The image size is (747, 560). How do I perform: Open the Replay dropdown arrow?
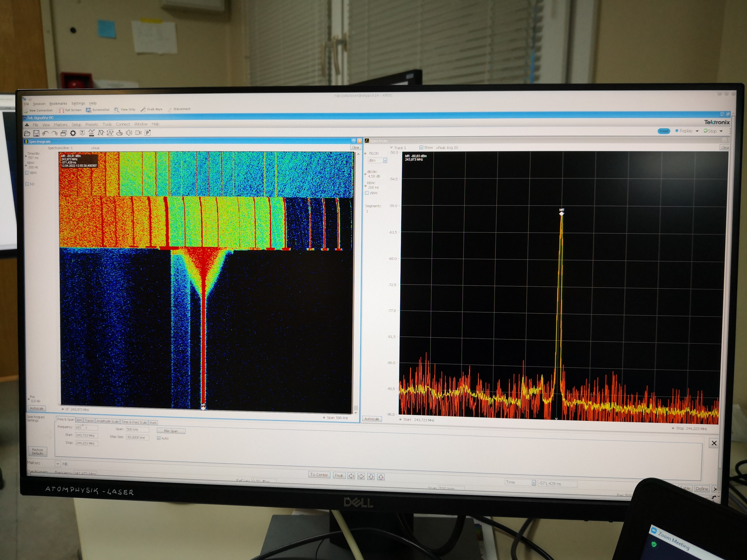coord(697,131)
